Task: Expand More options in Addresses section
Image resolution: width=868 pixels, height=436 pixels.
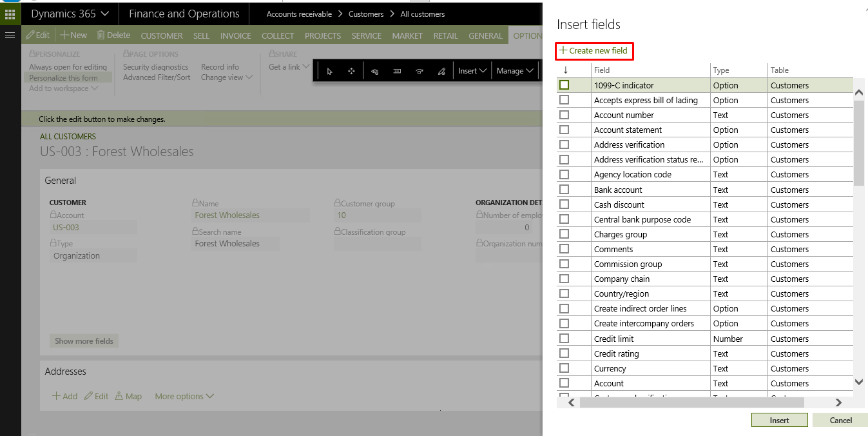Action: 184,396
